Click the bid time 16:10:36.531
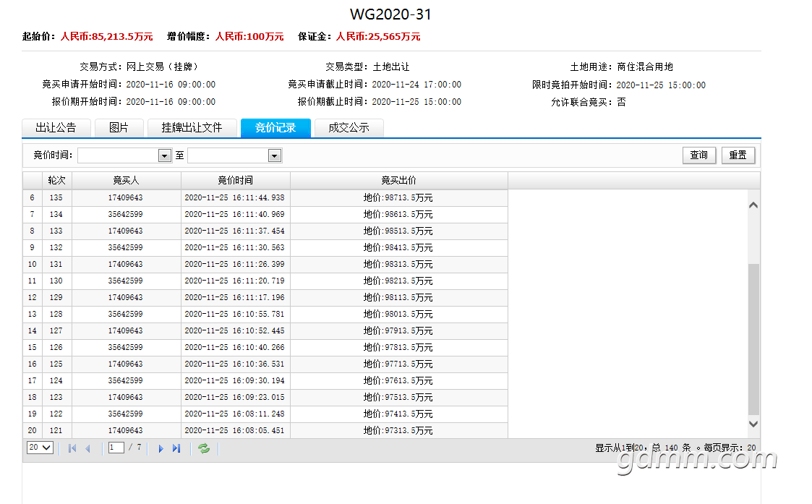The image size is (812, 504). [234, 364]
